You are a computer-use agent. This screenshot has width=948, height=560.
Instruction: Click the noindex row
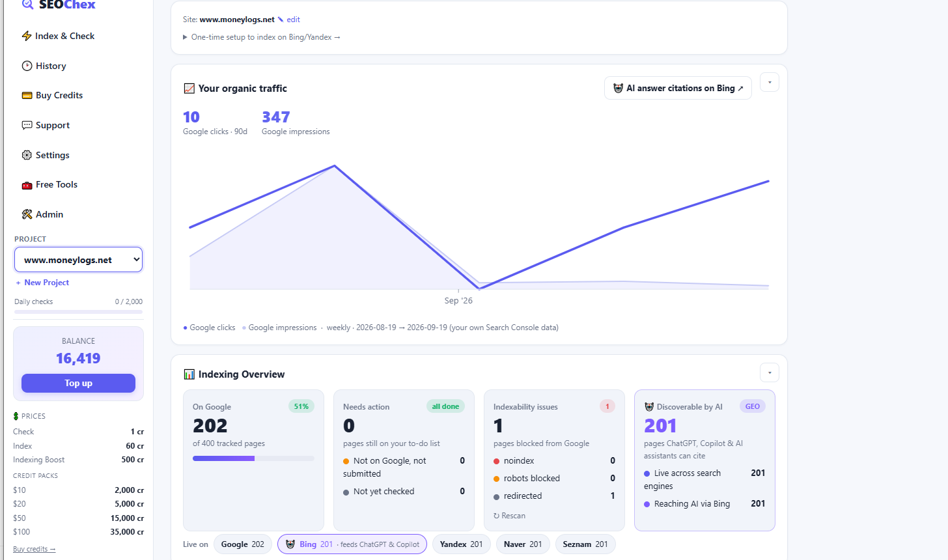(x=554, y=460)
